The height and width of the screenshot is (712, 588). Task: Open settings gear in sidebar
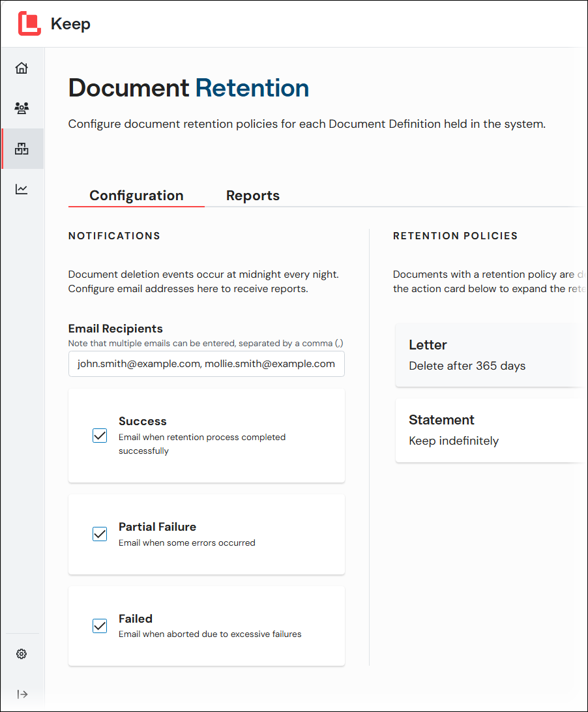coord(22,654)
